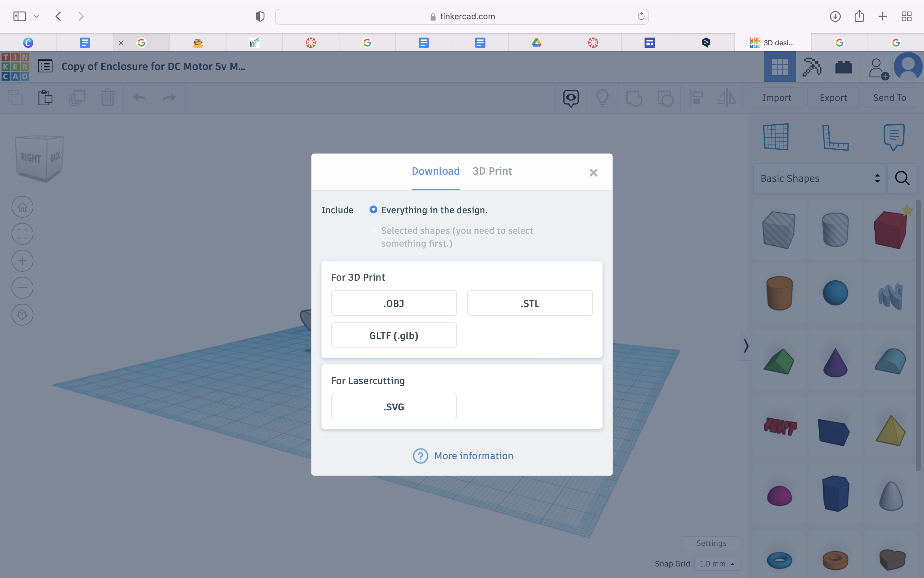Screen dimensions: 924x578
Task: Open the Safari share icon
Action: tap(859, 16)
